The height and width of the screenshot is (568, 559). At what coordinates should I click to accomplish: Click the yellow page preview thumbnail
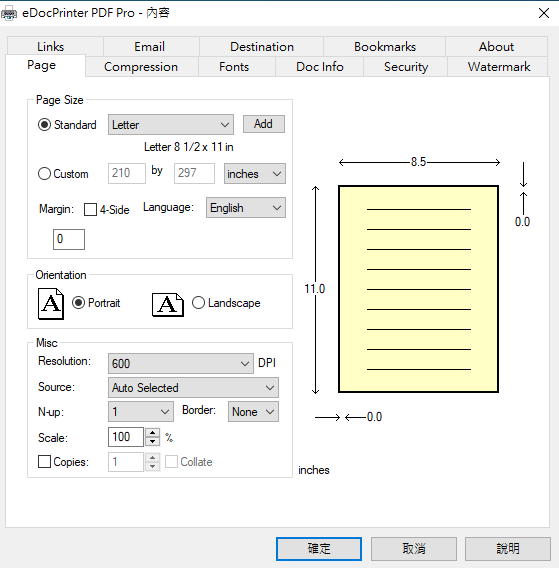coord(418,289)
